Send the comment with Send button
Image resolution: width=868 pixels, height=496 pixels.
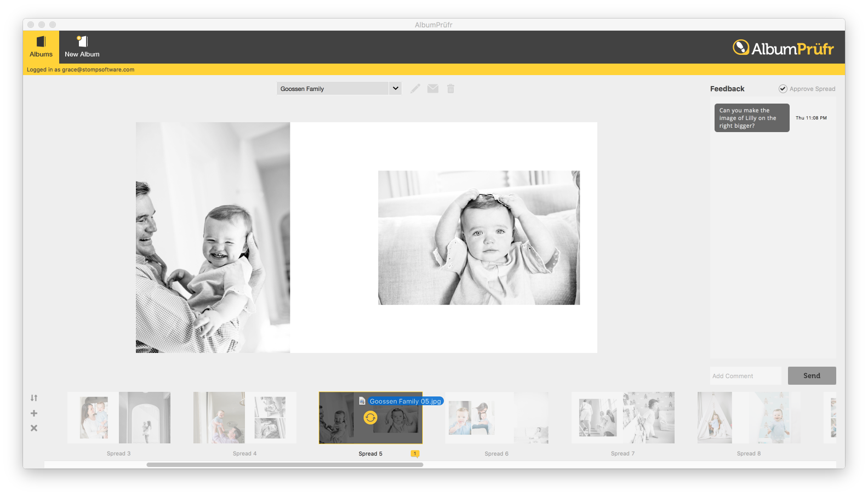812,376
